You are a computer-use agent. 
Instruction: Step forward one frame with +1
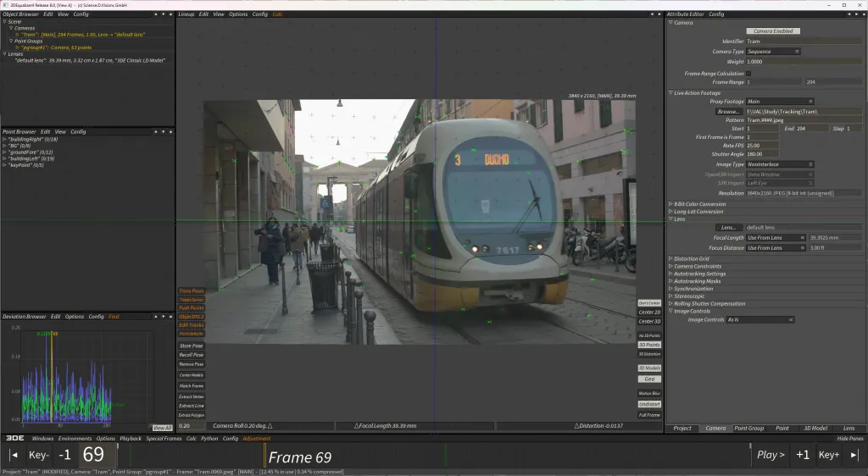pos(802,455)
